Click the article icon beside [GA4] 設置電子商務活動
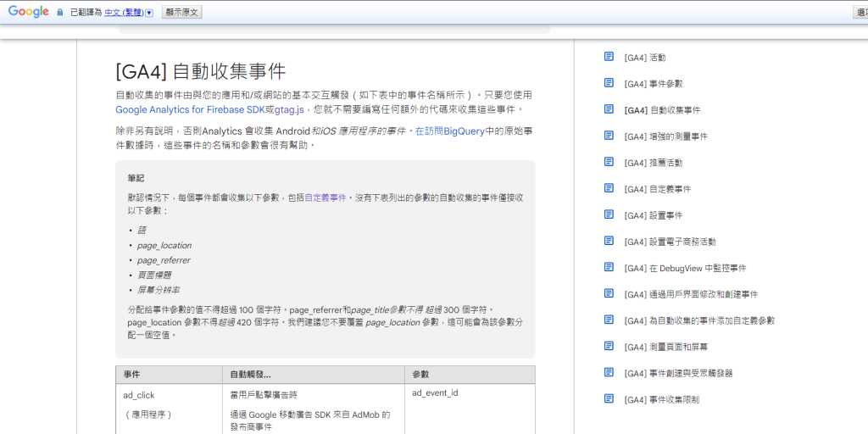The width and height of the screenshot is (868, 434). (609, 241)
